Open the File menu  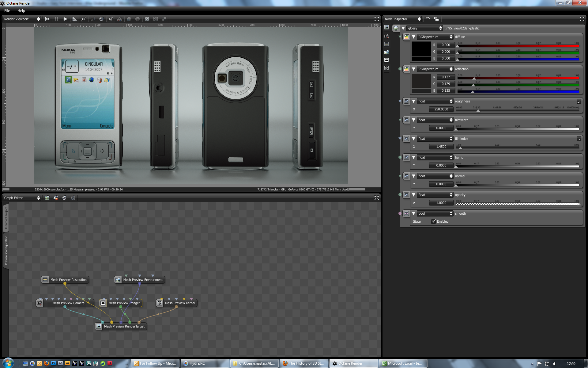point(7,10)
